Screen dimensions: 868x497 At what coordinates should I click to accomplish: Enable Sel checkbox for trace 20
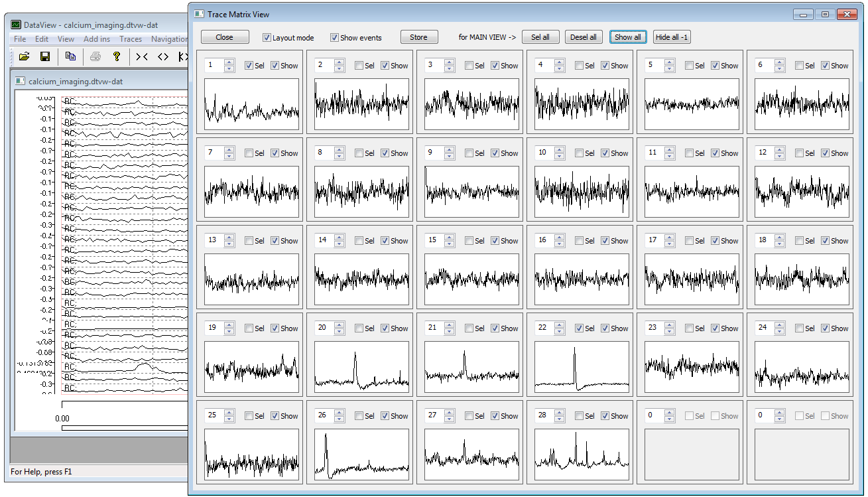[x=359, y=328]
